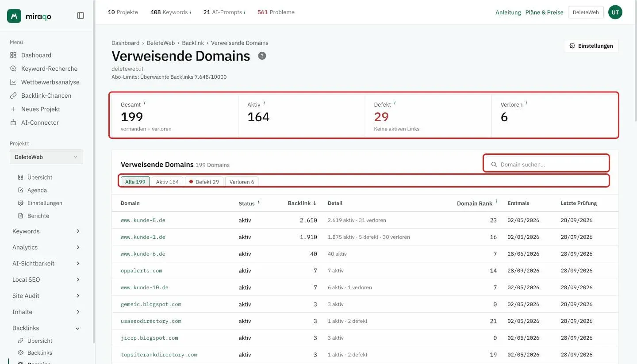
Task: Filter by Verloren 6 tab
Action: click(x=242, y=182)
